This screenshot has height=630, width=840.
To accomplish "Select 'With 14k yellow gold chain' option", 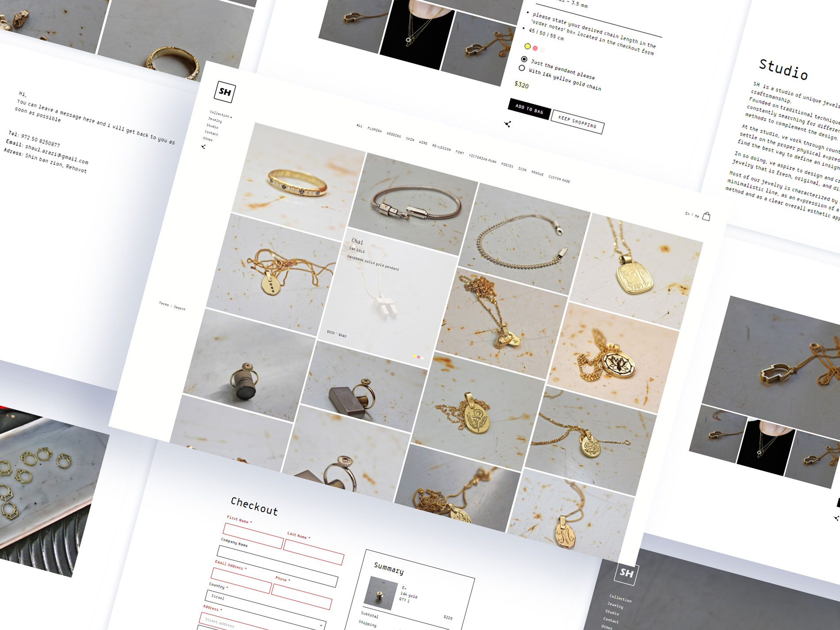I will coord(522,68).
